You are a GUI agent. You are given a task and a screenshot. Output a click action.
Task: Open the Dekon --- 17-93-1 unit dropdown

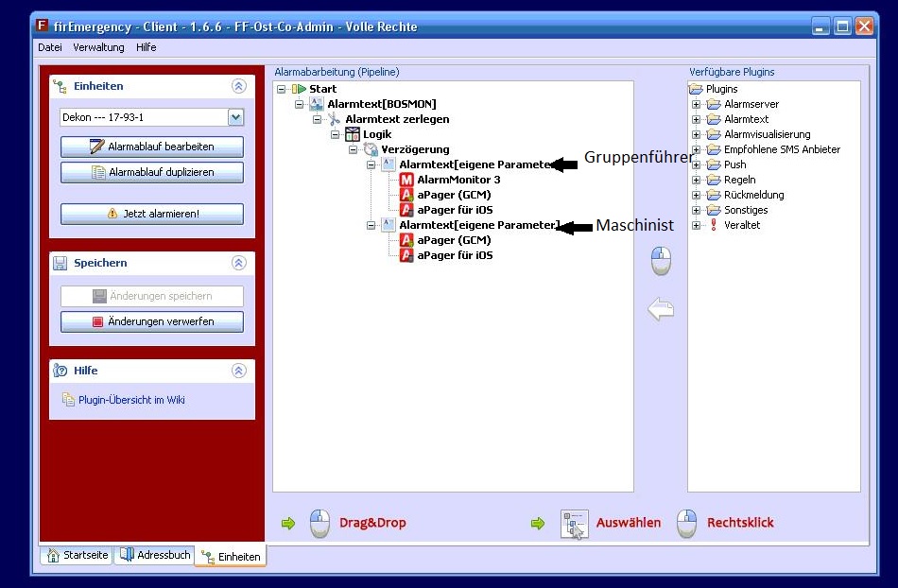point(235,117)
